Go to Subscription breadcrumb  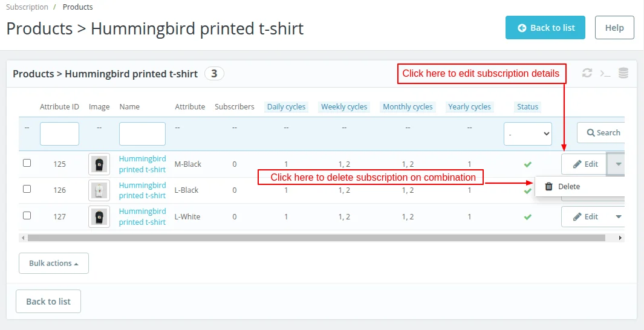(27, 7)
